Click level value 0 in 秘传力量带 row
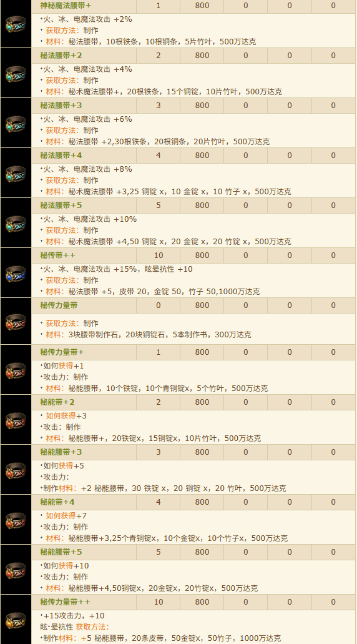357x644 pixels. pyautogui.click(x=159, y=305)
